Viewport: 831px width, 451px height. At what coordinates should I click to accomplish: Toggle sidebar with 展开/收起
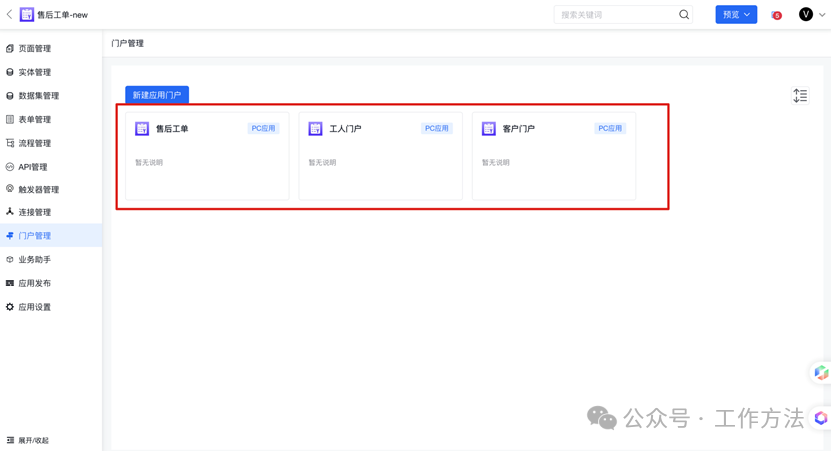pyautogui.click(x=28, y=440)
